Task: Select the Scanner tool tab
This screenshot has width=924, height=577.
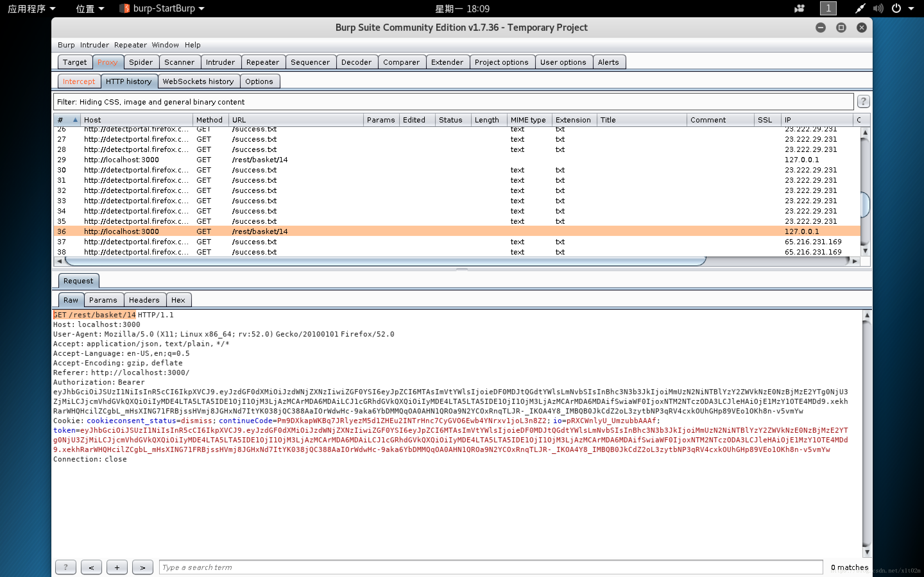Action: 179,62
